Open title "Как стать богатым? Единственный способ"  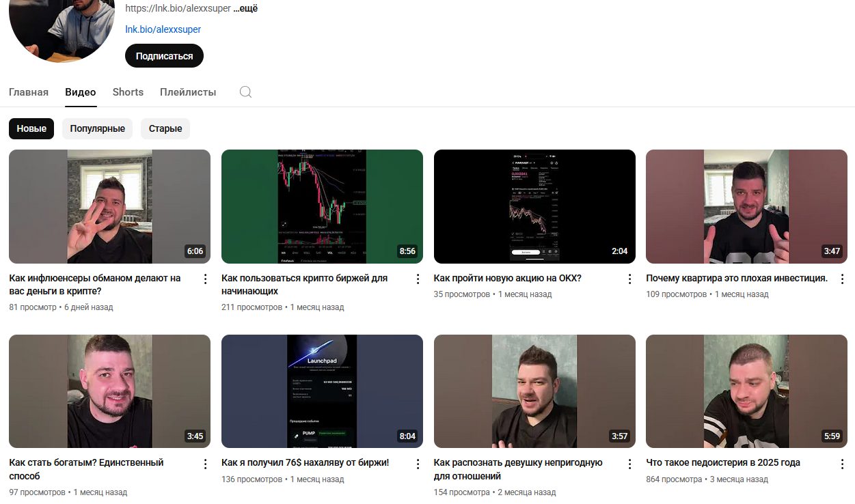click(x=86, y=469)
